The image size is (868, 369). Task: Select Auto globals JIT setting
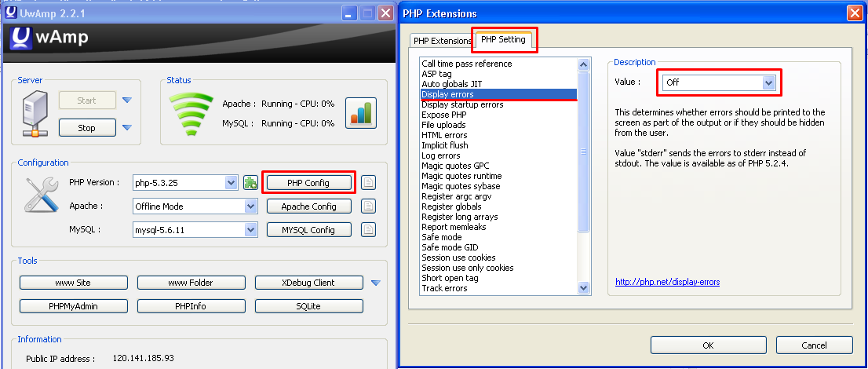(498, 84)
